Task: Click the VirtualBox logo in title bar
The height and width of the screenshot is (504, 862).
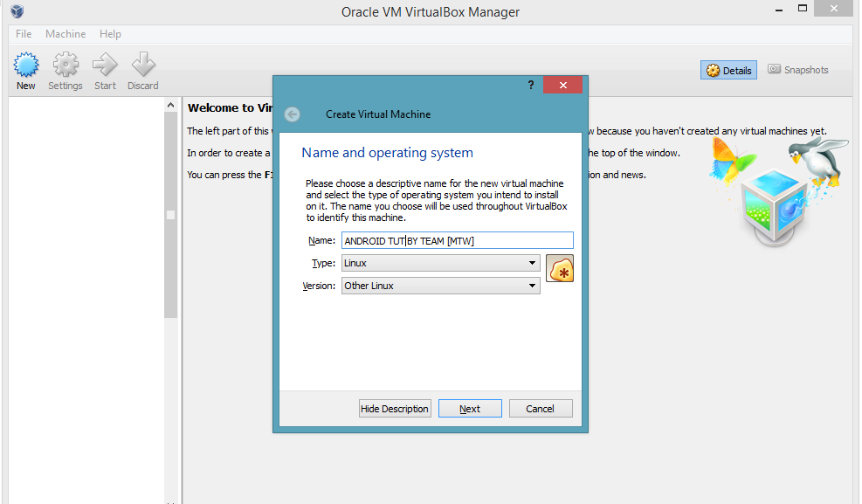Action: tap(17, 11)
